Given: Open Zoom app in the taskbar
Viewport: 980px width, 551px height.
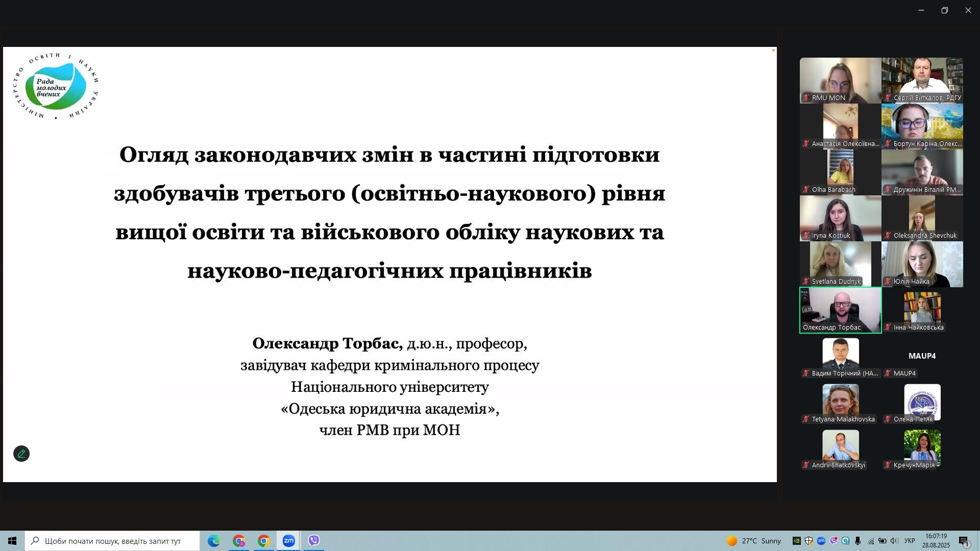Looking at the screenshot, I should pyautogui.click(x=288, y=541).
